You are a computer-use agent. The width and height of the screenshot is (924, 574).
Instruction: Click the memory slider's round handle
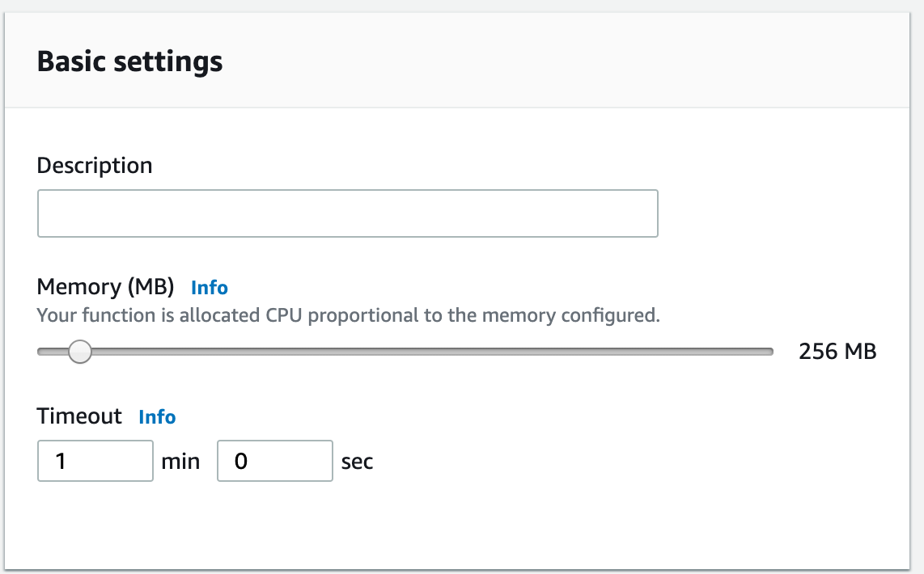79,352
